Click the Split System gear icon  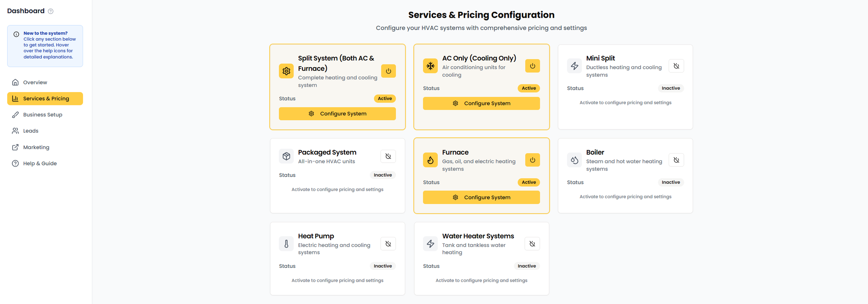click(x=286, y=71)
